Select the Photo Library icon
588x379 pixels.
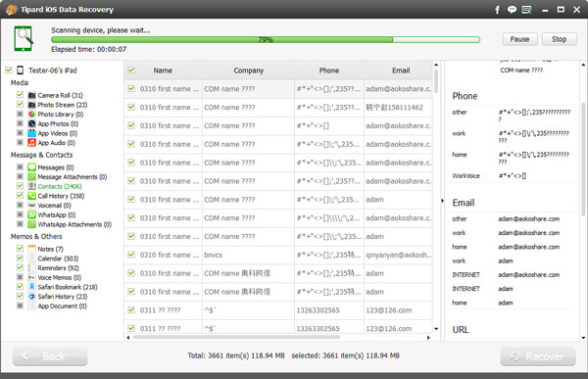[32, 114]
